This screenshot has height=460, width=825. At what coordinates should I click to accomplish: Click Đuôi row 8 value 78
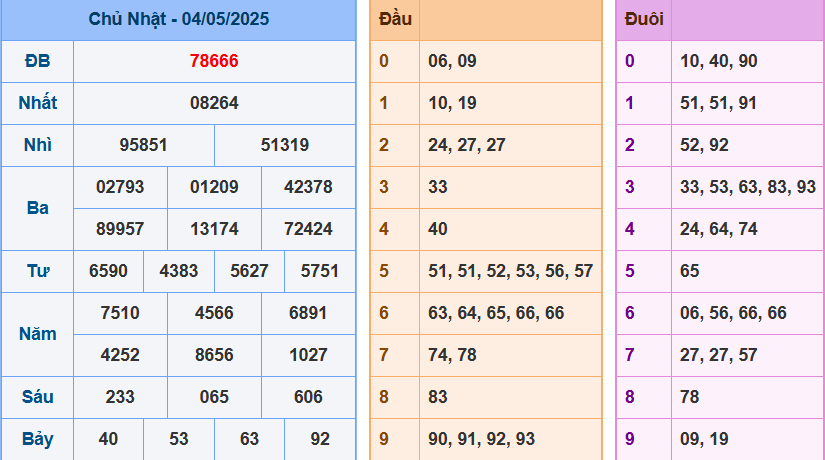click(690, 397)
